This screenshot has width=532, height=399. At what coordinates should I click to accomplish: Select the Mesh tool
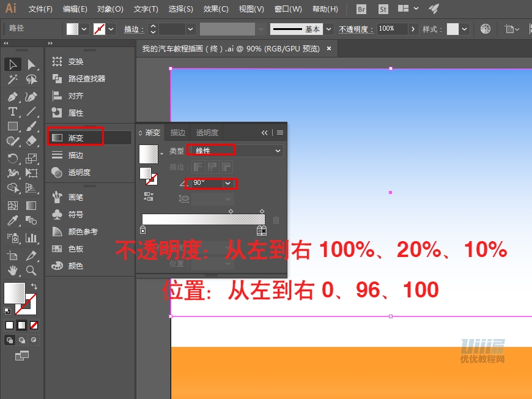pos(13,206)
